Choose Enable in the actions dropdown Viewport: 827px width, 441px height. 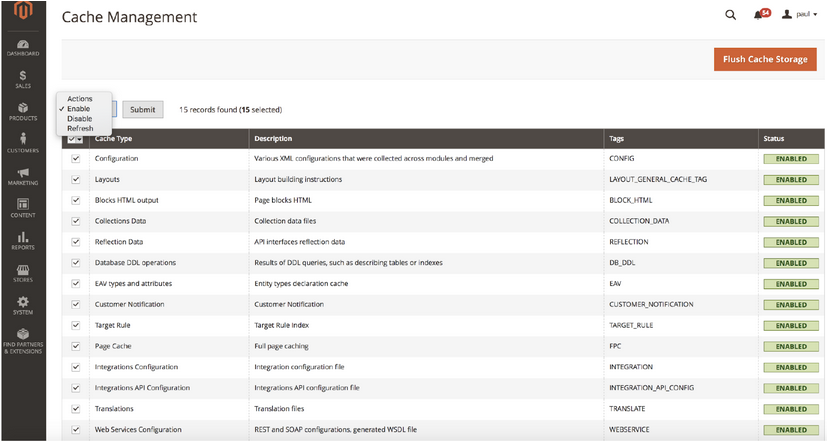[x=79, y=109]
